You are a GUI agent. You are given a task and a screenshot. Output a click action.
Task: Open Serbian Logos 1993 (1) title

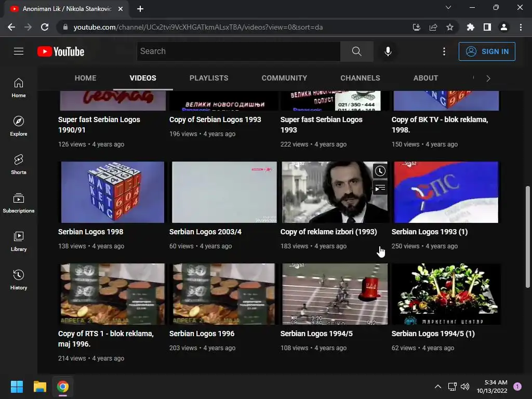[430, 232]
